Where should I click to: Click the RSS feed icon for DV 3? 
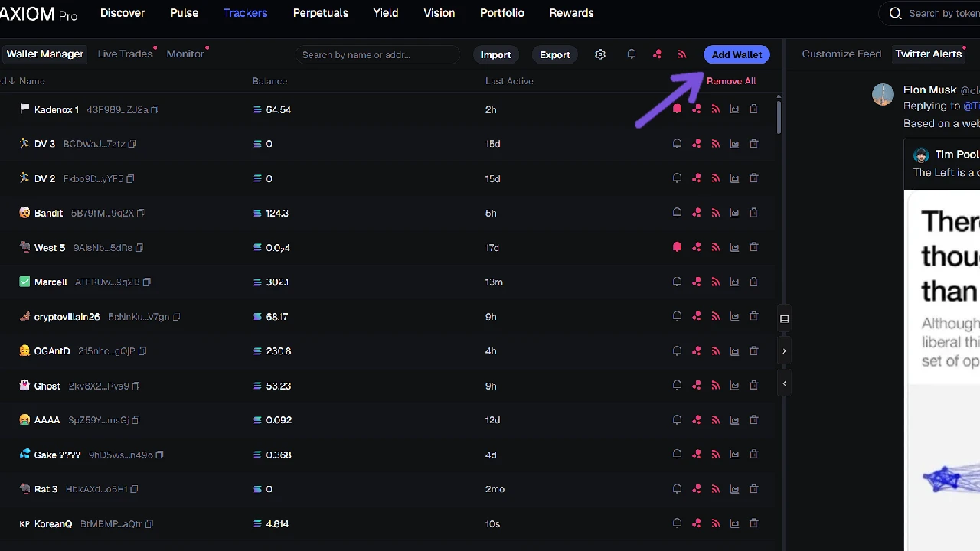point(715,143)
